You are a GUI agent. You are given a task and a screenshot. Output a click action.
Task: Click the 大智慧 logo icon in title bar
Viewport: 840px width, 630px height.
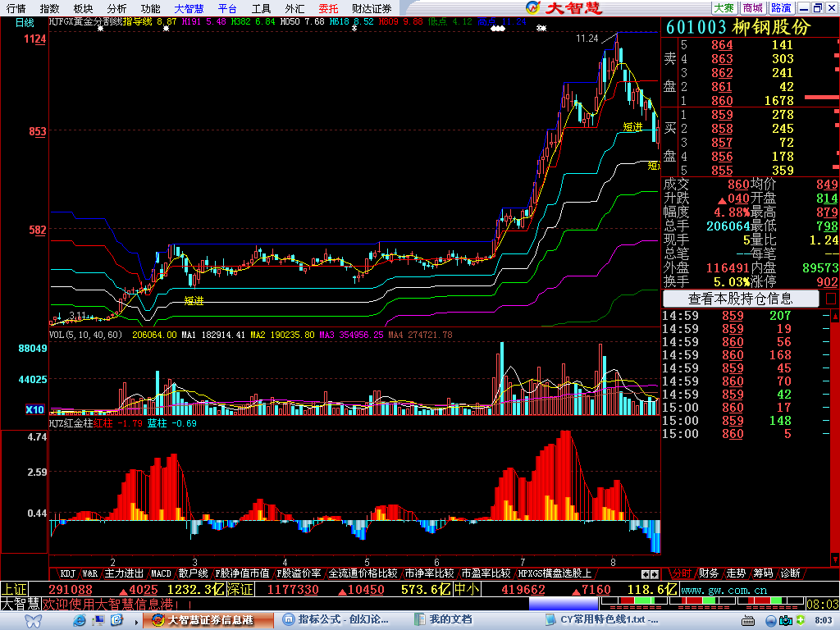[x=533, y=7]
